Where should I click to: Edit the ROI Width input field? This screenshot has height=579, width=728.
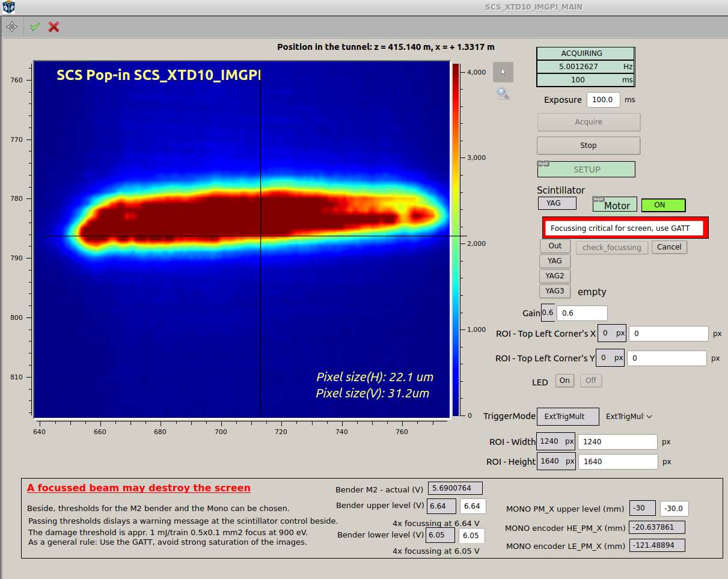pyautogui.click(x=617, y=442)
